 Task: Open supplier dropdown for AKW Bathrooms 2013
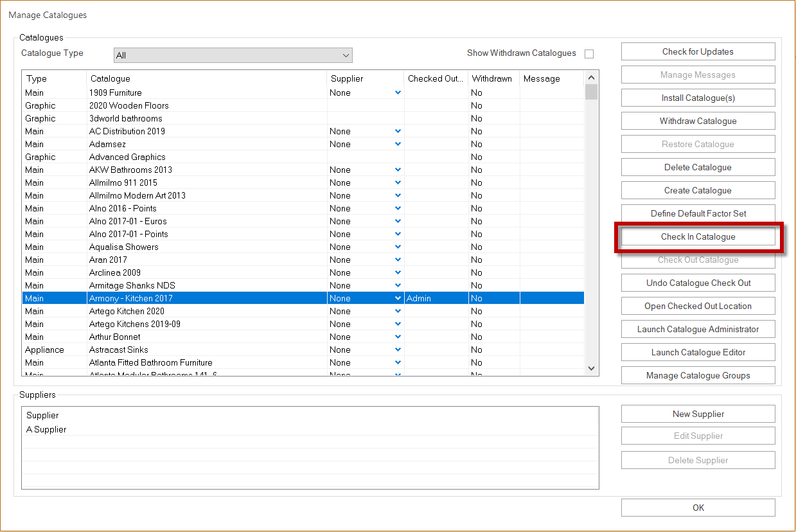398,170
